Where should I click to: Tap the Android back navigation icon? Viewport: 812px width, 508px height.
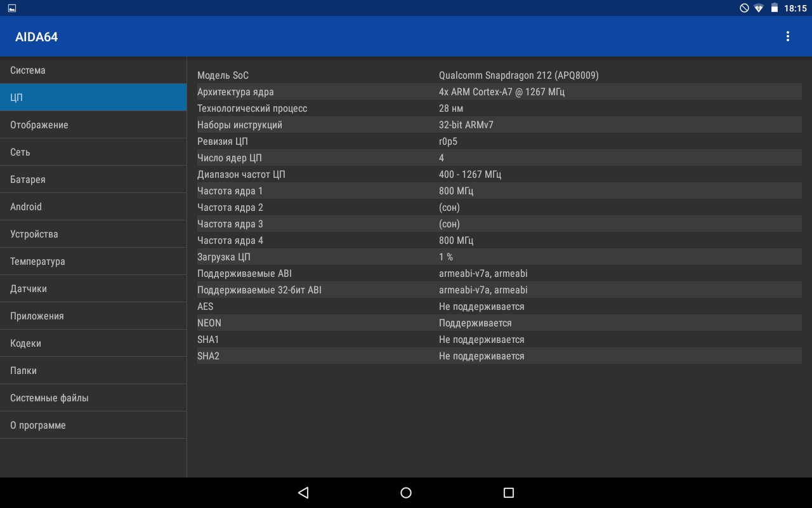(303, 493)
